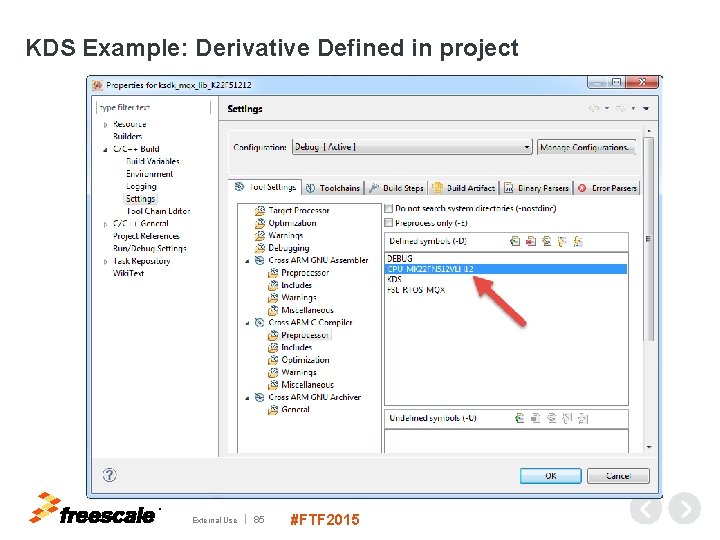Open the Build Artifact tab
The width and height of the screenshot is (720, 540).
point(464,188)
